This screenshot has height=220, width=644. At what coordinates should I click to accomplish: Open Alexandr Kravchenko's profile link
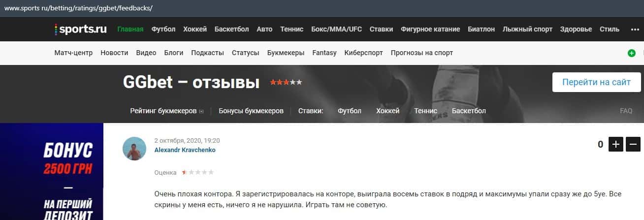(185, 150)
